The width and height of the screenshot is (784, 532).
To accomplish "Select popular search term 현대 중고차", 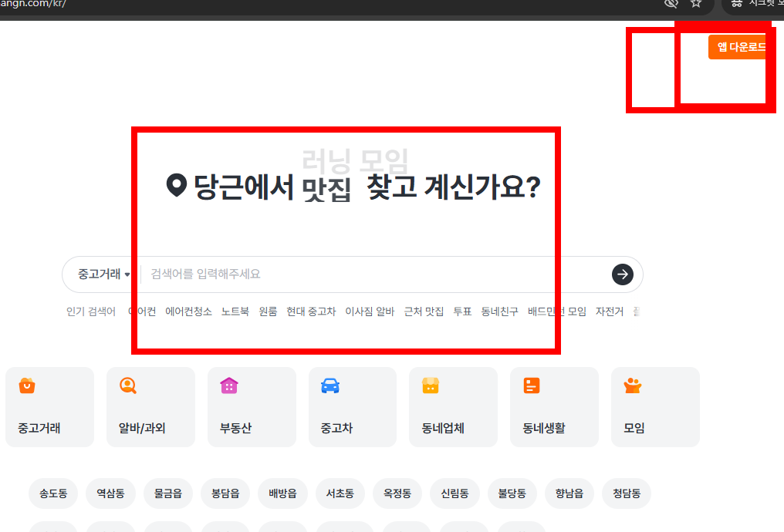I will point(311,311).
